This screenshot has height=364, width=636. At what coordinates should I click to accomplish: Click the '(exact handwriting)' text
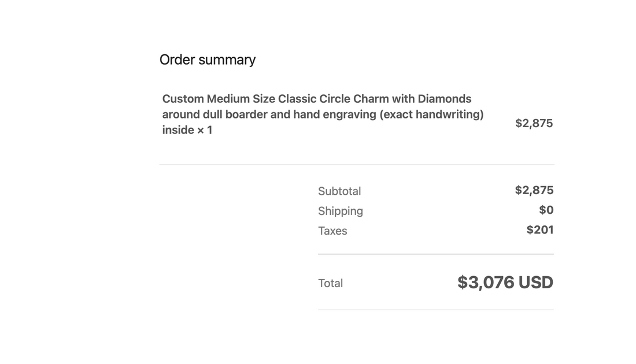(x=431, y=115)
